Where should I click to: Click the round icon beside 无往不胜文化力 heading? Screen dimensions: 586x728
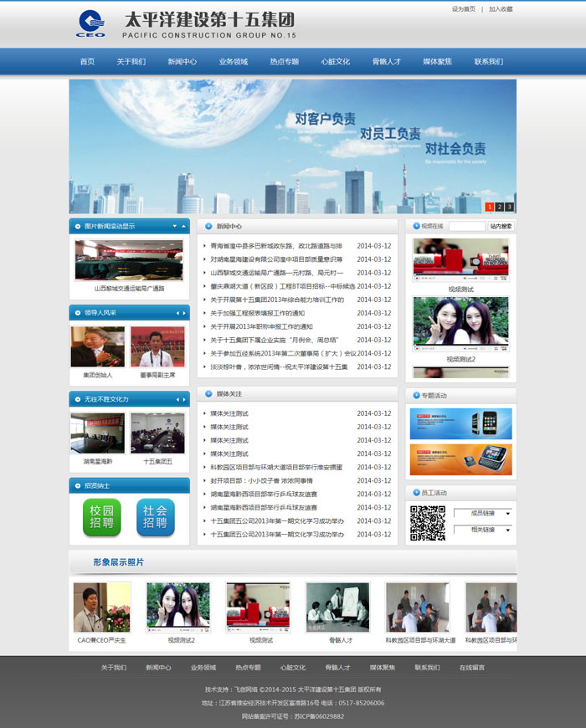click(x=78, y=399)
